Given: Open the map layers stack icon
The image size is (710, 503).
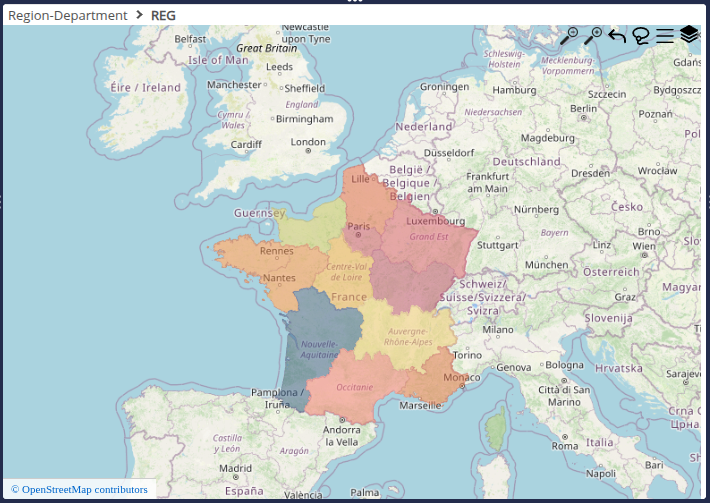Looking at the screenshot, I should coord(689,35).
